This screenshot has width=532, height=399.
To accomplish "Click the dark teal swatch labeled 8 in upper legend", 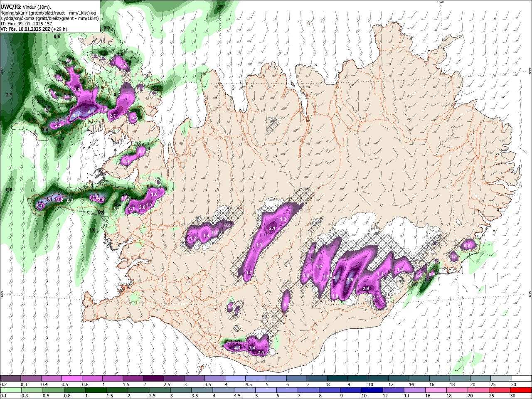I will [x=337, y=379].
